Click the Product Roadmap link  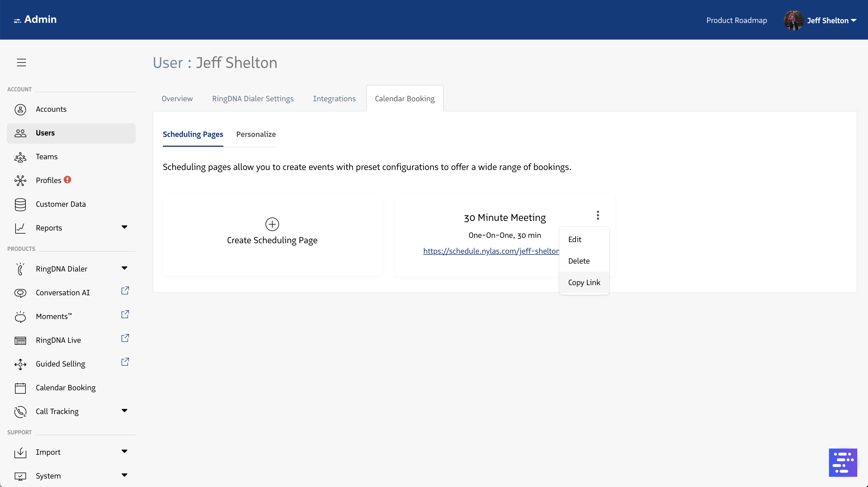tap(736, 21)
